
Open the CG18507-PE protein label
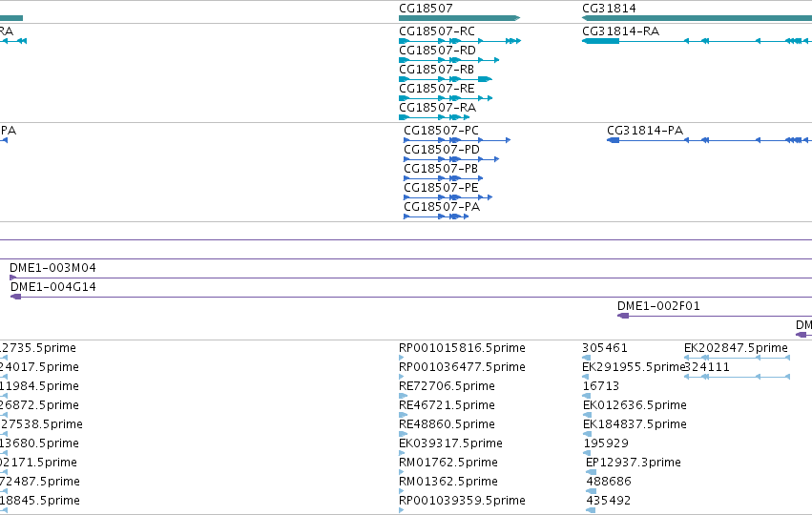tap(441, 188)
